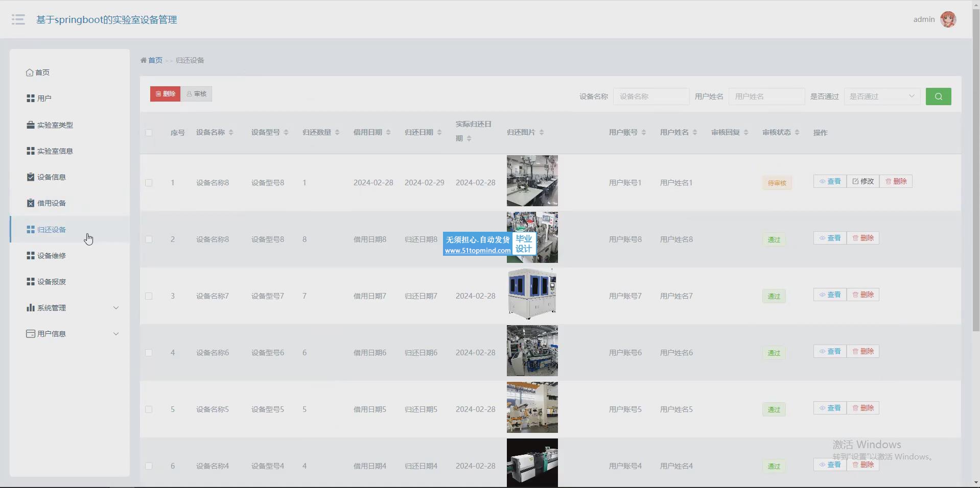Click the 首页 breadcrumb link
The image size is (980, 488).
click(155, 60)
